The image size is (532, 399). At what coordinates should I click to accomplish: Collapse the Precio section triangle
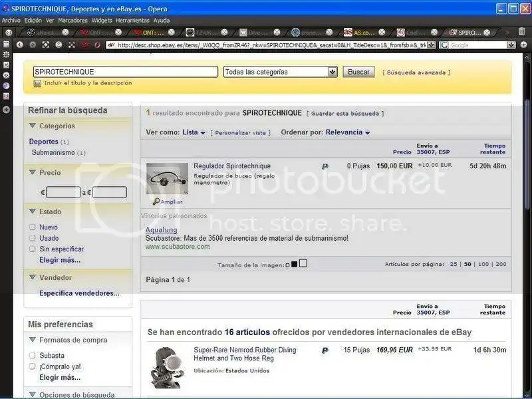(x=33, y=172)
